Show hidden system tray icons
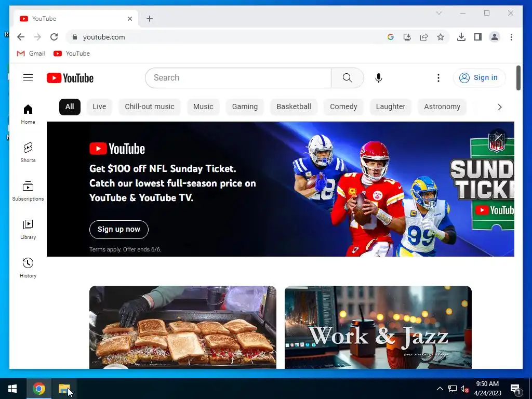This screenshot has width=532, height=399. point(440,389)
